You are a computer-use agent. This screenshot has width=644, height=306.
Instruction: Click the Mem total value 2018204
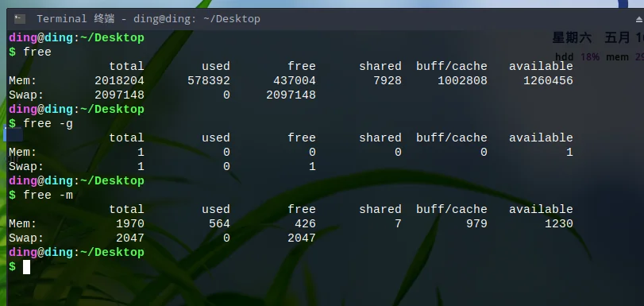click(120, 80)
